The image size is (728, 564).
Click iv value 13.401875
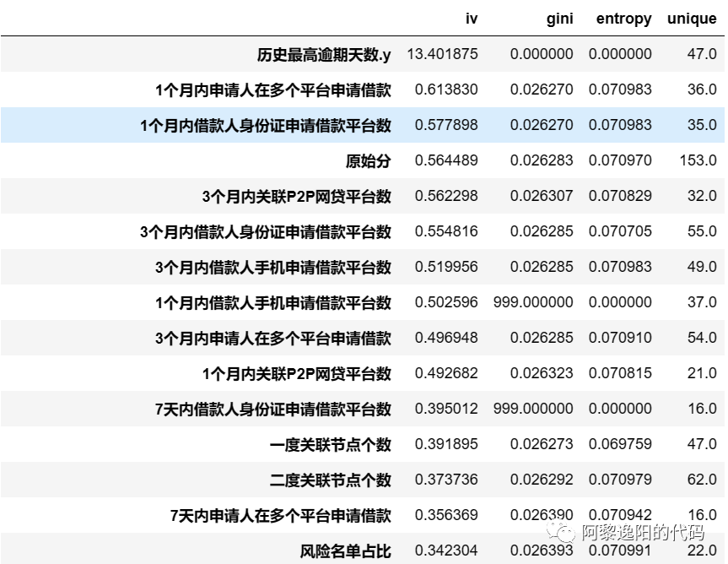(443, 54)
